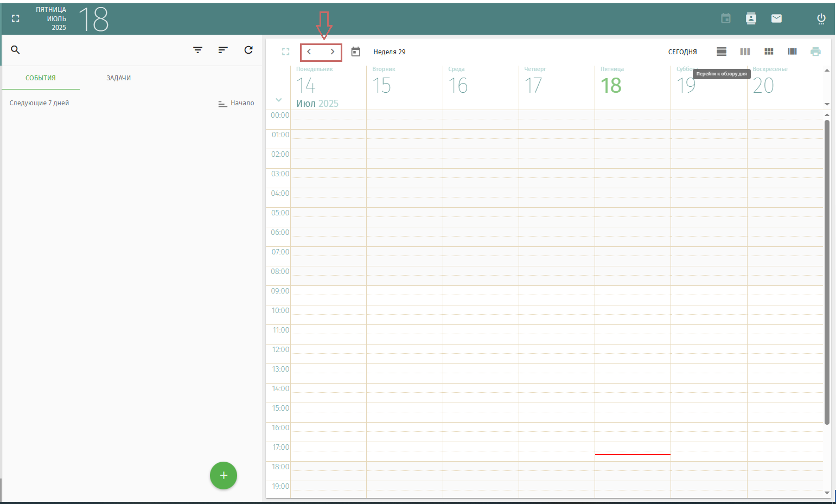
Task: Switch to the СОБЫТИЯ tab
Action: pyautogui.click(x=41, y=78)
